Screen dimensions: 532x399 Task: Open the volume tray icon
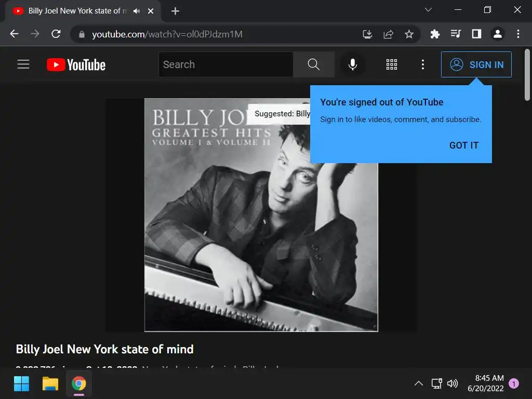(453, 383)
